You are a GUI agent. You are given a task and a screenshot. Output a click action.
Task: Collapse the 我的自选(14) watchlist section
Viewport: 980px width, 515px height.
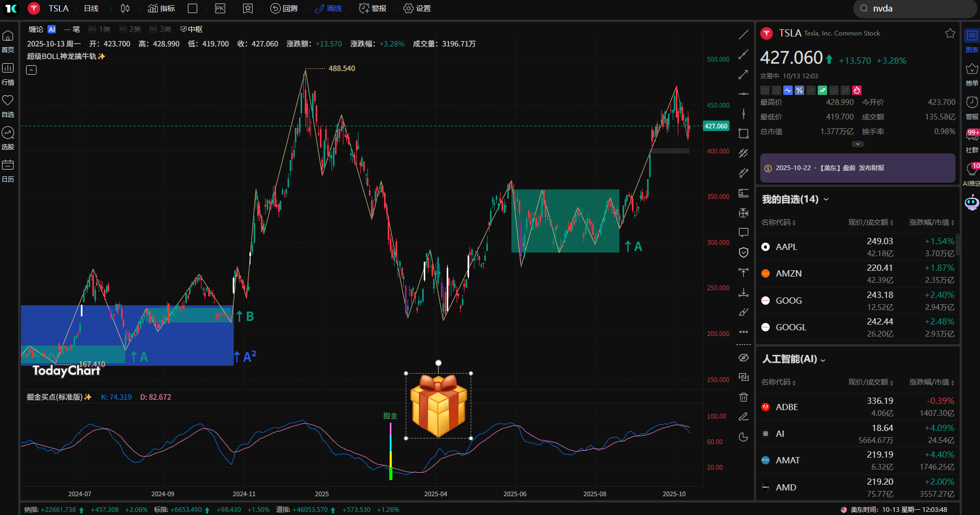click(827, 199)
